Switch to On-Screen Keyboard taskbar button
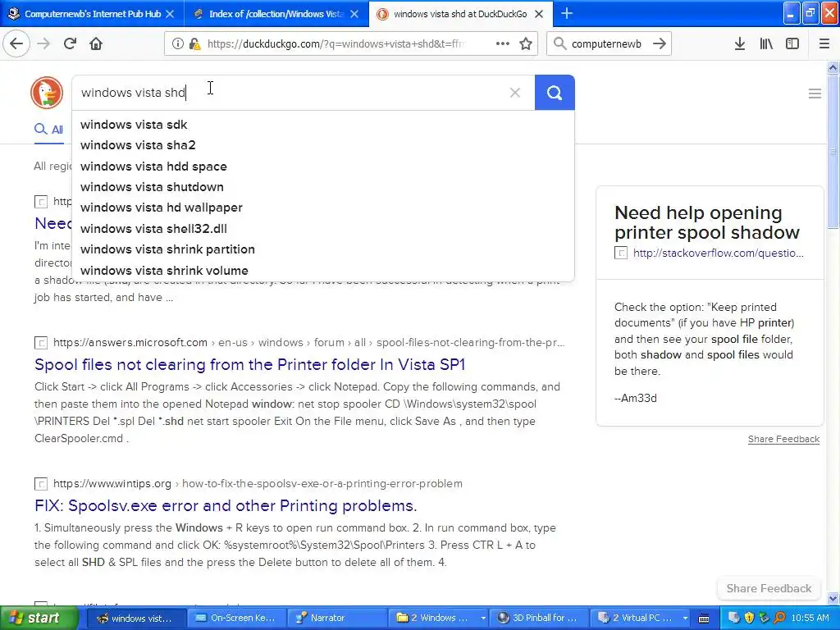 click(235, 618)
